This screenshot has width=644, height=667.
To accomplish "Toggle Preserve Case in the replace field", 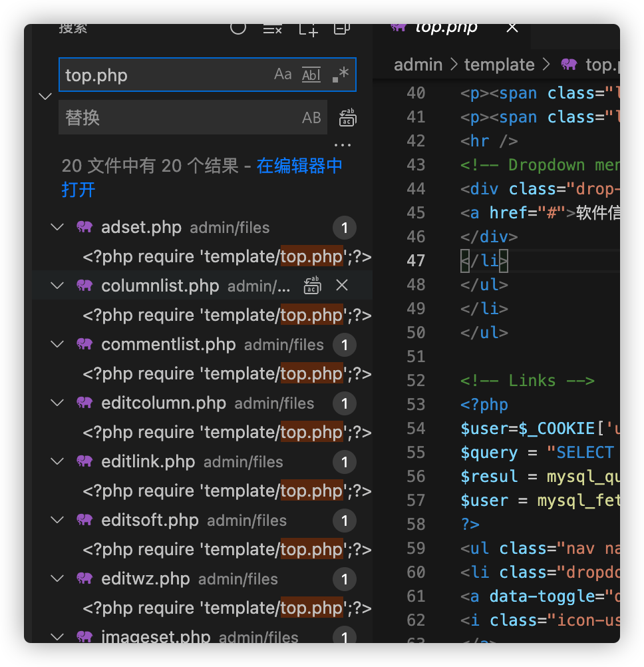I will 311,118.
